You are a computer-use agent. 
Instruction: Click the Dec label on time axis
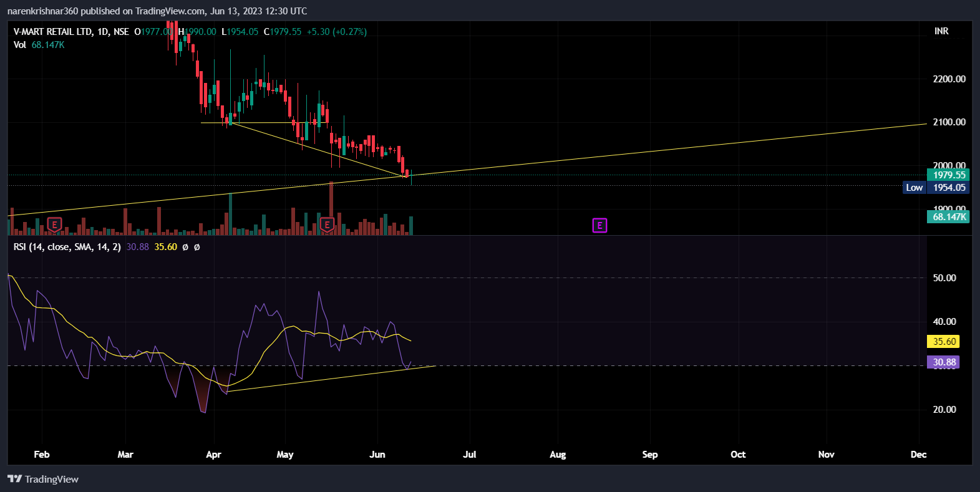point(918,455)
